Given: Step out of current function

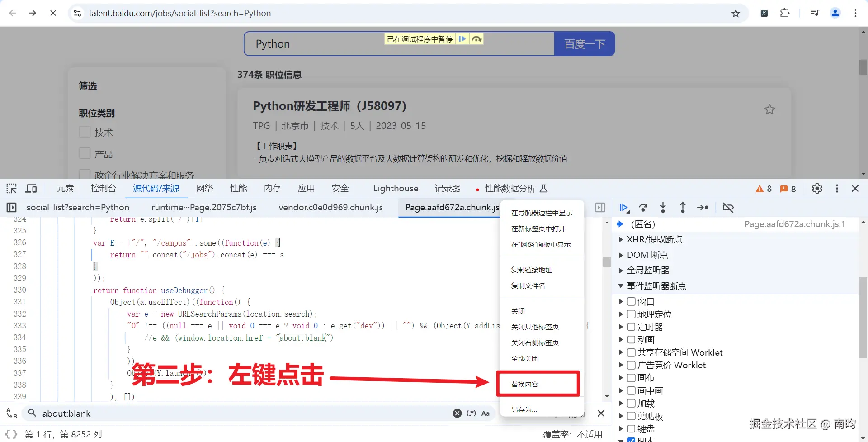Looking at the screenshot, I should coord(683,208).
